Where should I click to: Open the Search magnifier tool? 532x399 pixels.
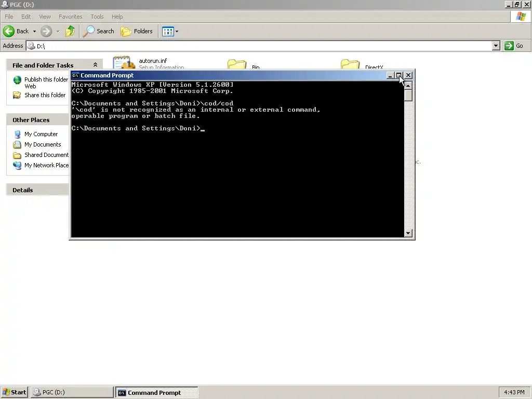[x=89, y=31]
